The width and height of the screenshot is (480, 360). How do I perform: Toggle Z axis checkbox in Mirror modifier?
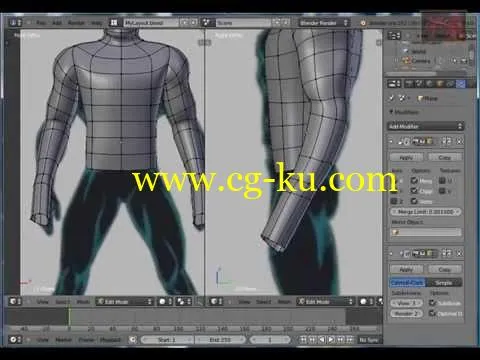pyautogui.click(x=394, y=201)
